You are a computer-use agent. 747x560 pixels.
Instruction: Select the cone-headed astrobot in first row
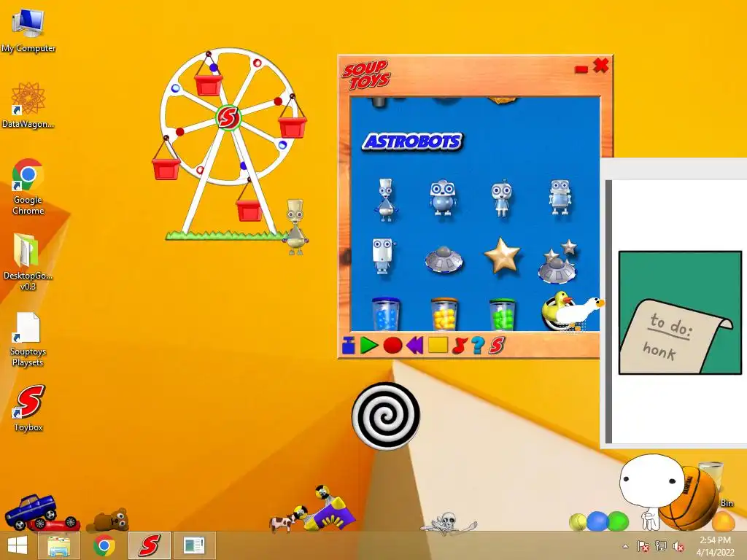(385, 200)
